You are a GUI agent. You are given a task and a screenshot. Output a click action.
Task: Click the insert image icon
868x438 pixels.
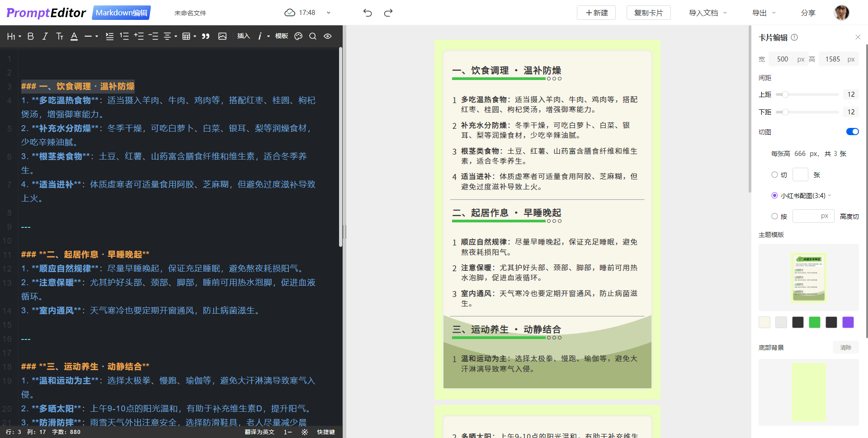click(222, 36)
